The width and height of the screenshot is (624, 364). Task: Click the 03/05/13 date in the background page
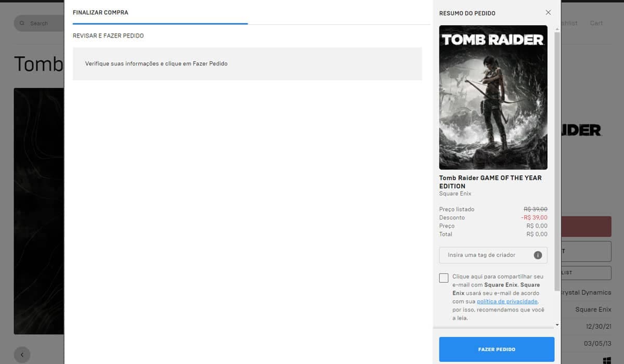(x=598, y=344)
